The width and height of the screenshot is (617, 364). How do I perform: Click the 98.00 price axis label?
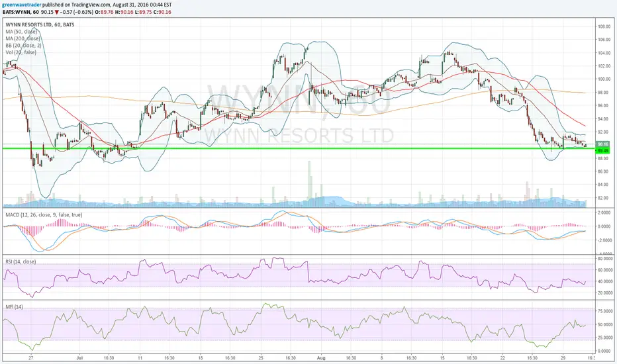(x=604, y=93)
